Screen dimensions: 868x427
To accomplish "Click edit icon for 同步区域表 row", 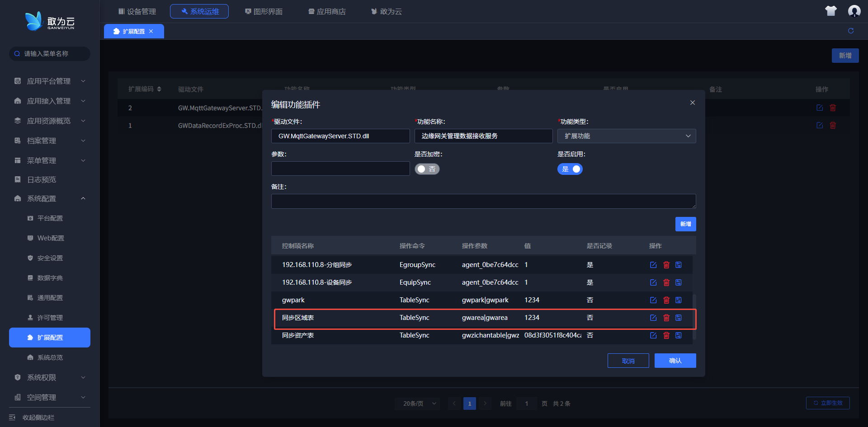I will click(653, 318).
